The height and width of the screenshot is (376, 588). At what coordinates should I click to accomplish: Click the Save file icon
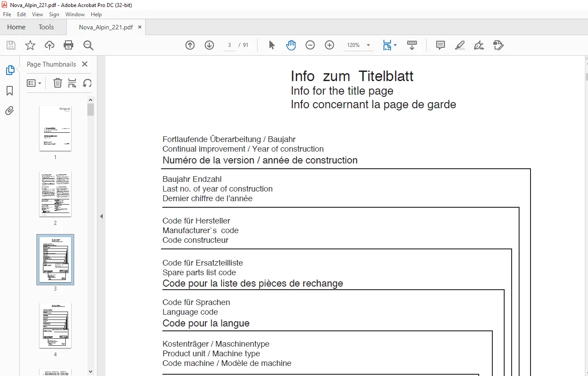click(x=11, y=45)
